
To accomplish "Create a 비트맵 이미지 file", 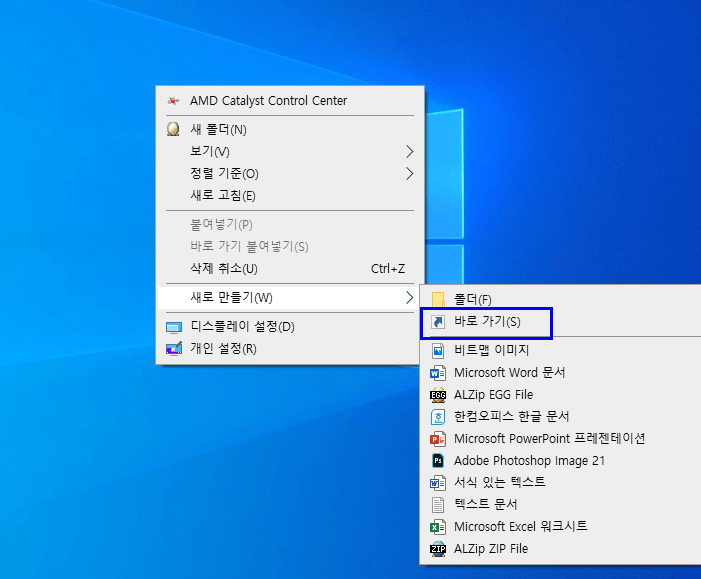I will click(x=561, y=350).
